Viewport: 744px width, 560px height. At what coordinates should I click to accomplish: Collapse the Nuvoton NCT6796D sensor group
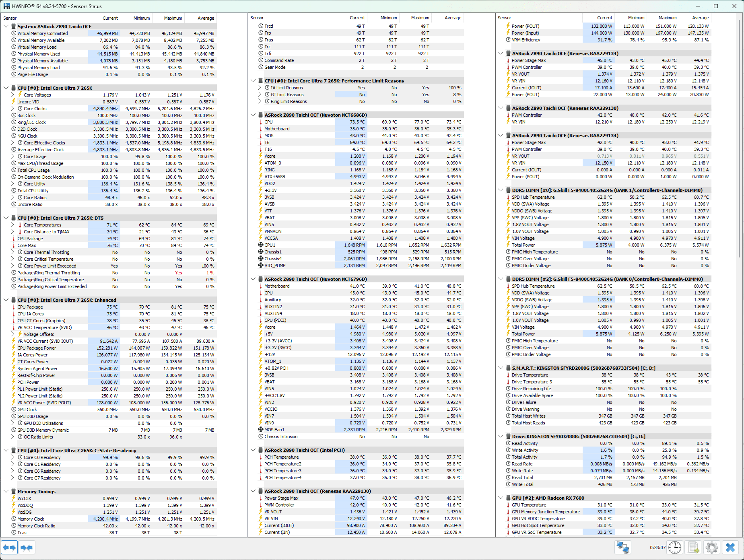[x=253, y=279]
